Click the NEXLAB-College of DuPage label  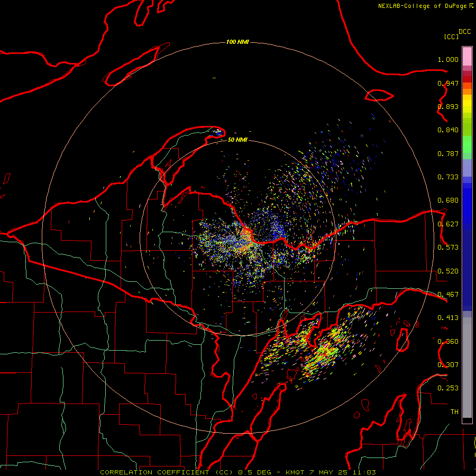[425, 6]
